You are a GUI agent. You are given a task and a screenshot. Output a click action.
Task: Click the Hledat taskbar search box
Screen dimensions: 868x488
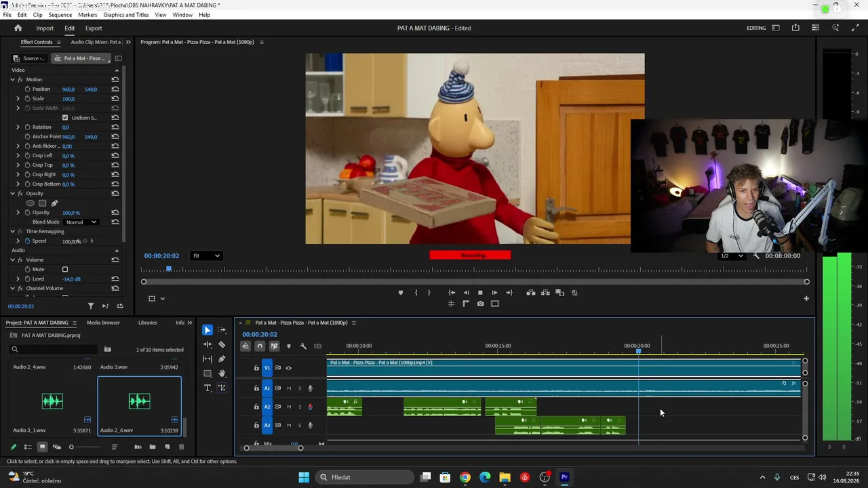(x=365, y=477)
